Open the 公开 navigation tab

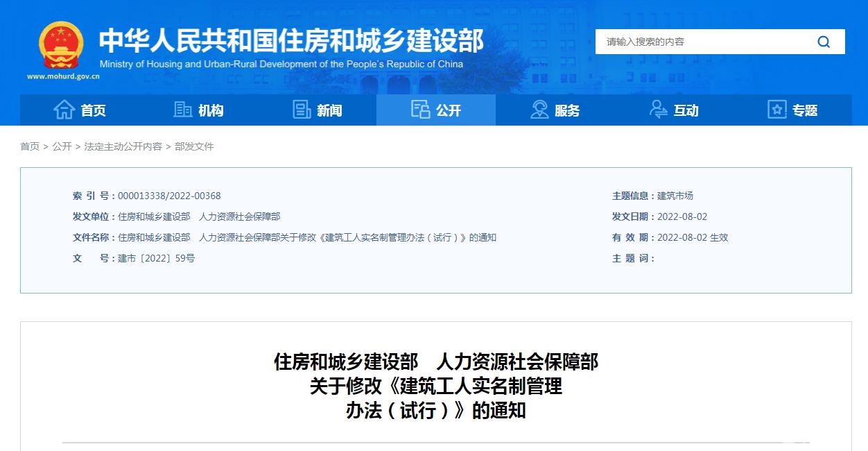[x=436, y=110]
